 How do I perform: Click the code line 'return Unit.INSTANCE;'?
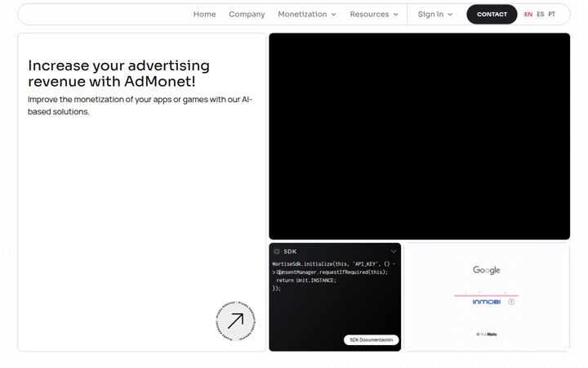pyautogui.click(x=306, y=280)
